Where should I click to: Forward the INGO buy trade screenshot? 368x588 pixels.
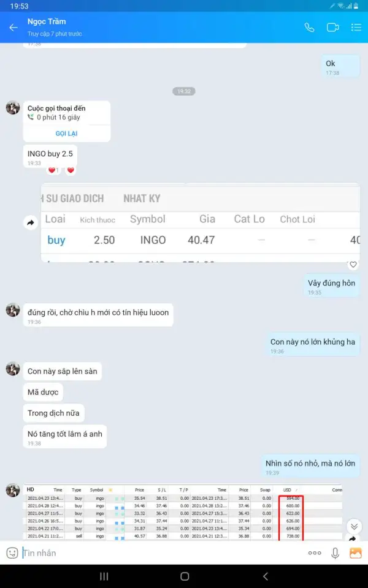31,223
